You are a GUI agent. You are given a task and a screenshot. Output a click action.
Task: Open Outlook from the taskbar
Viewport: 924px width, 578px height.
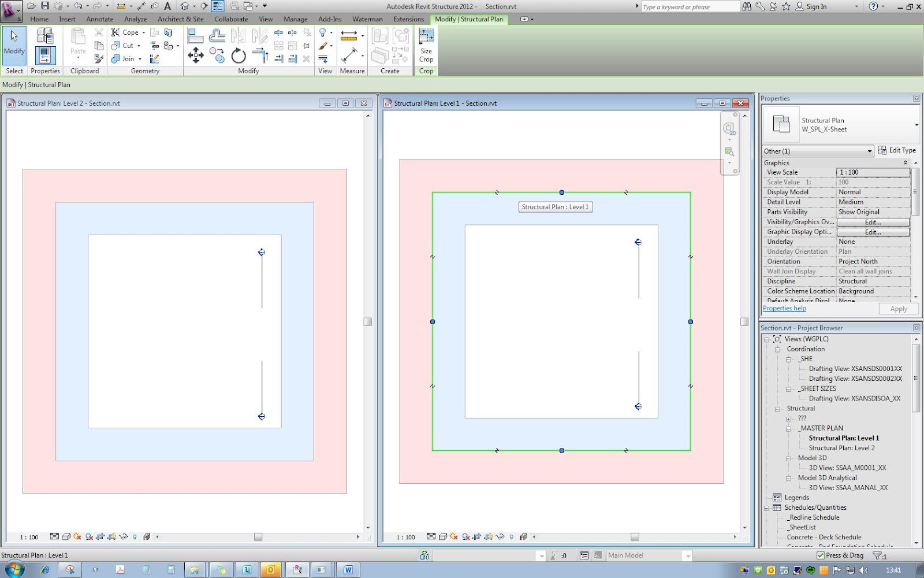click(x=271, y=569)
